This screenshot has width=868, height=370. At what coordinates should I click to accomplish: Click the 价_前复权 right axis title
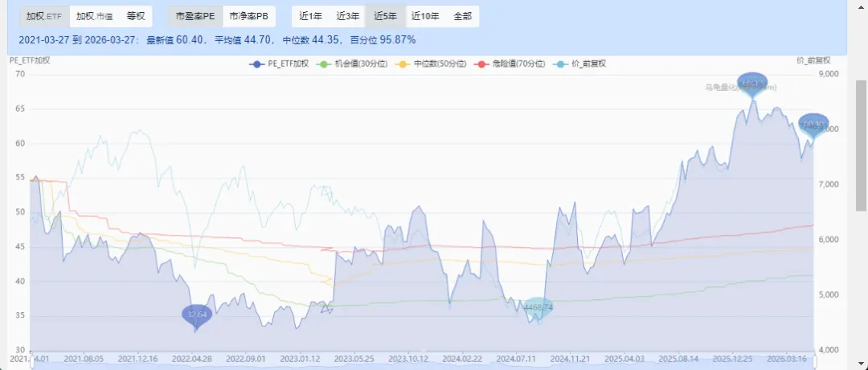pos(813,60)
